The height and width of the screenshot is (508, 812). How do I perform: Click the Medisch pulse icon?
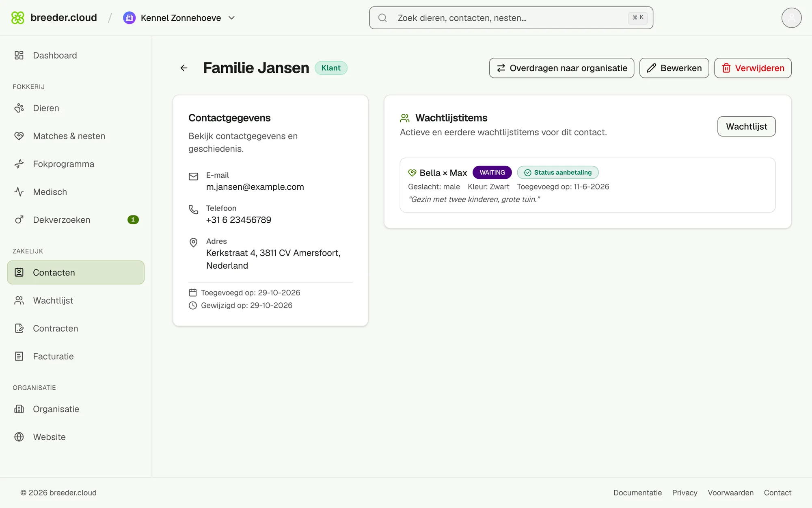[19, 192]
